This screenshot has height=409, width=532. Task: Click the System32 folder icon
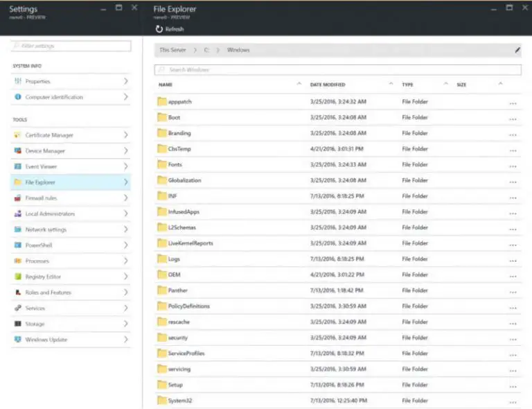point(162,401)
